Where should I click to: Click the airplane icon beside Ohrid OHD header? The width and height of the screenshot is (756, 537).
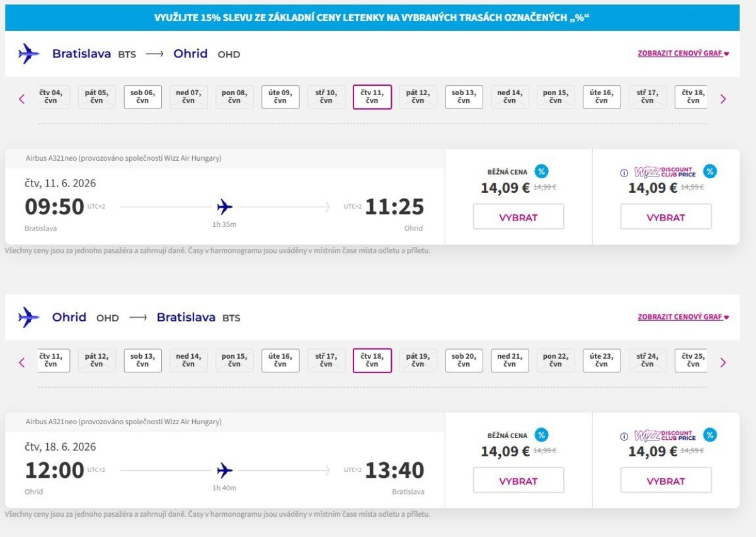tap(28, 317)
